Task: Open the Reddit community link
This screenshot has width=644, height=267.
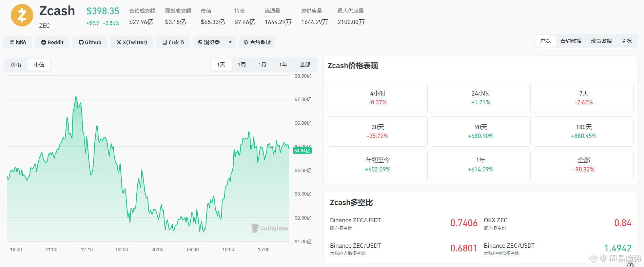Action: click(52, 42)
